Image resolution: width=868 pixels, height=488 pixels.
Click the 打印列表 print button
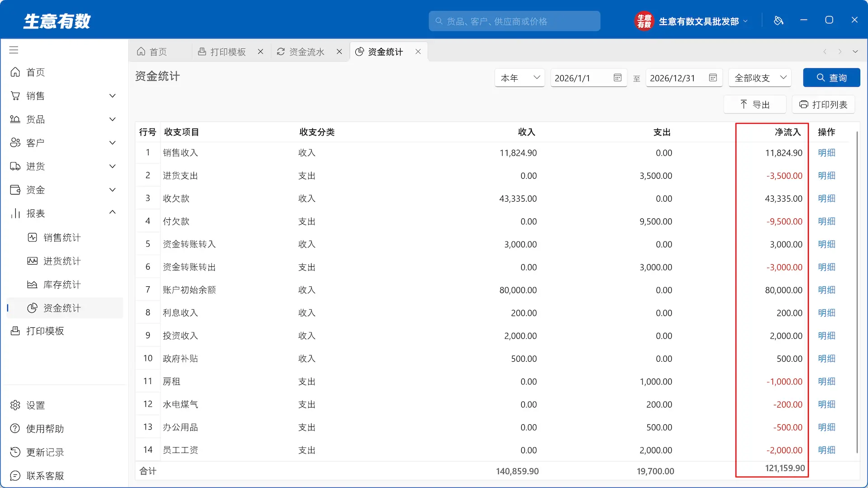pyautogui.click(x=823, y=104)
